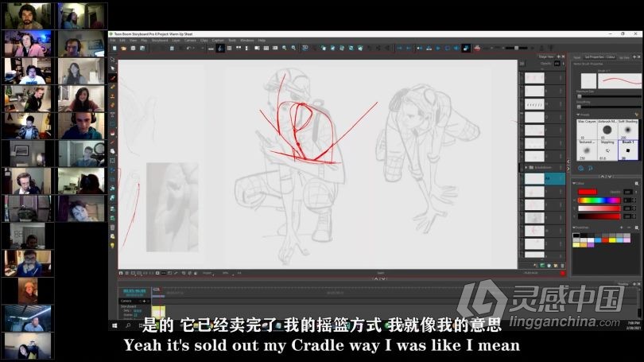This screenshot has height=362, width=644.
Task: Click the Save As toolbar icon
Action: [x=142, y=48]
